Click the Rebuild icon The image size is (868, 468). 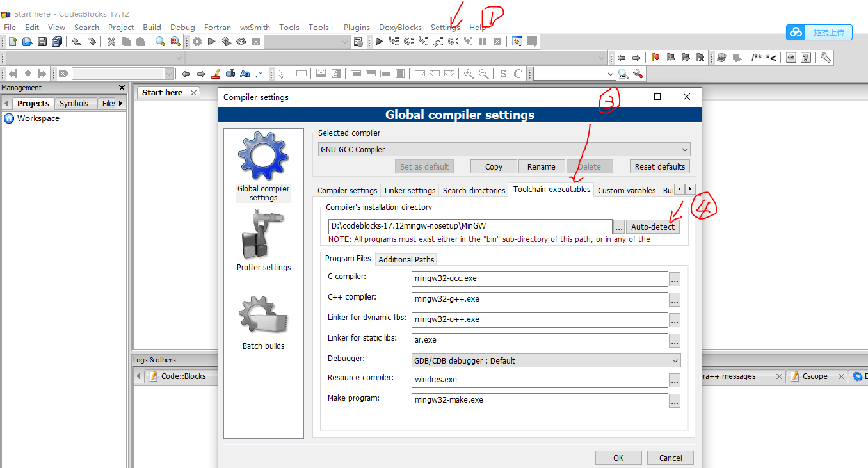coord(241,42)
